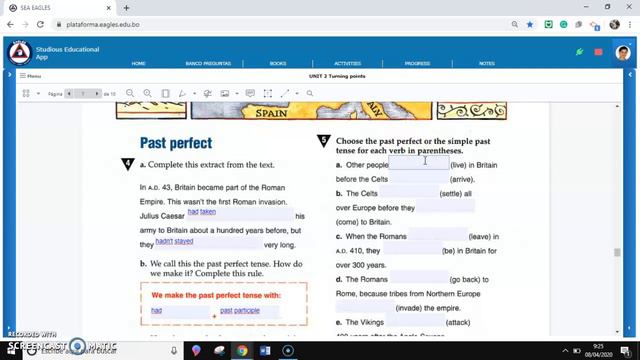
Task: Click the blank before (attack)
Action: point(415,320)
